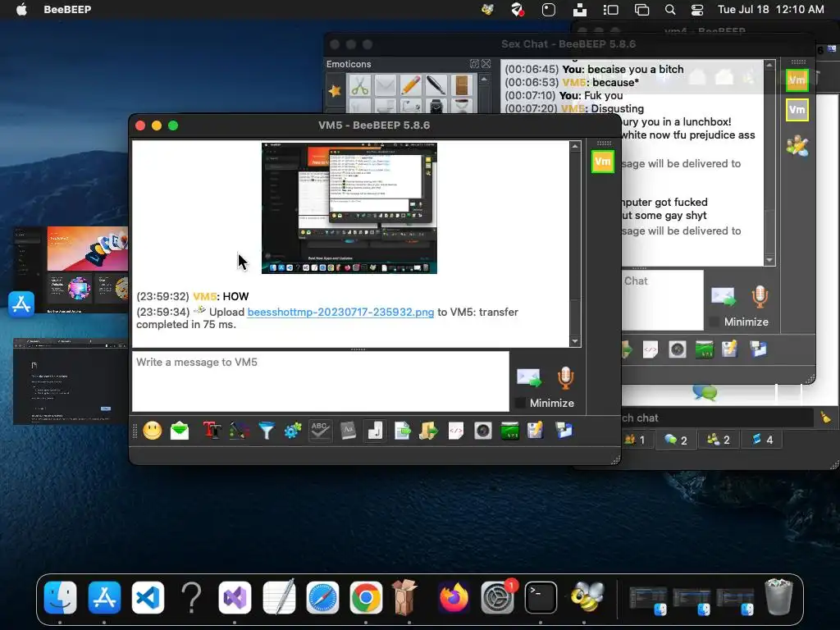The width and height of the screenshot is (840, 630).
Task: Click green-bordered Vm member in Sex Chat
Action: click(x=797, y=81)
